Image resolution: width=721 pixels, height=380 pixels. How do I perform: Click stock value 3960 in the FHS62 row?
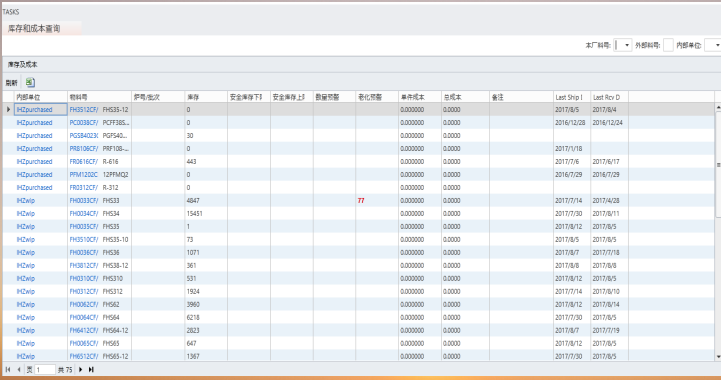(x=193, y=304)
